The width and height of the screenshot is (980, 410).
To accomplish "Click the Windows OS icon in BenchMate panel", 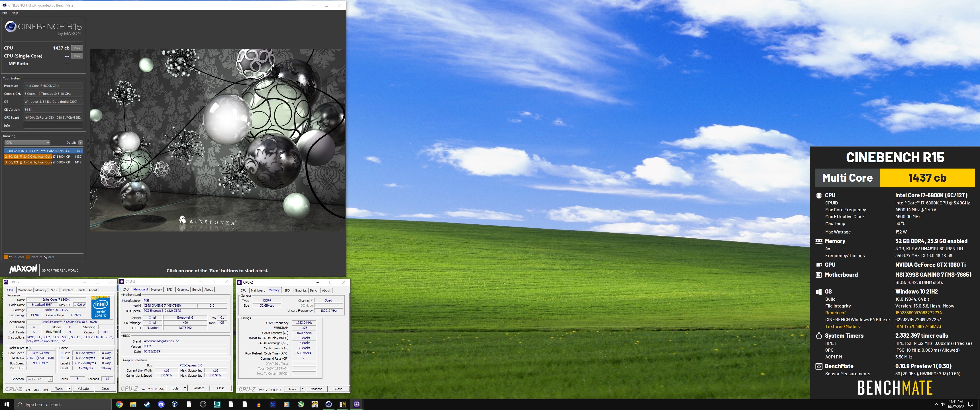I will click(819, 292).
